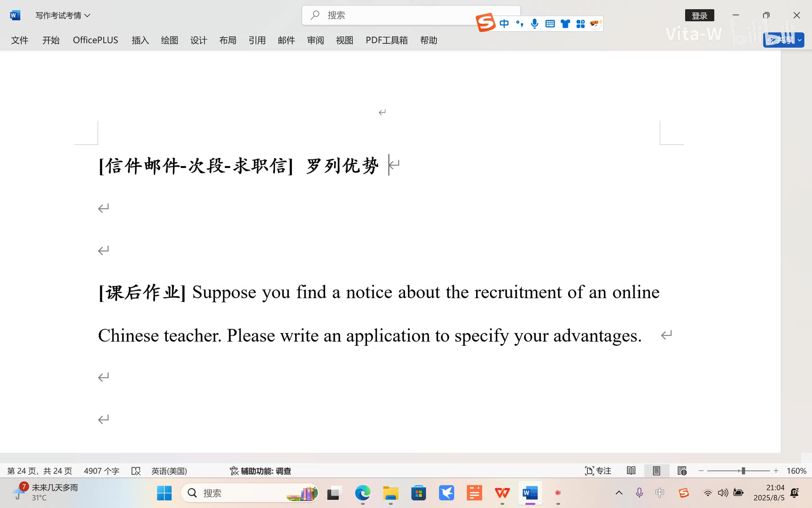Open the 审阅 (Review) ribbon tab
Image resolution: width=812 pixels, height=508 pixels.
pos(315,40)
